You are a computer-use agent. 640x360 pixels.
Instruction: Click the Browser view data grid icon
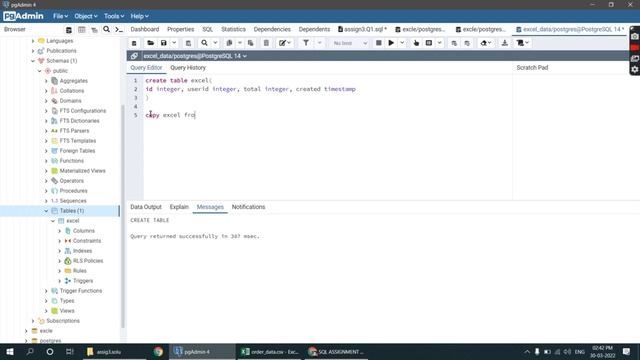pos(82,29)
